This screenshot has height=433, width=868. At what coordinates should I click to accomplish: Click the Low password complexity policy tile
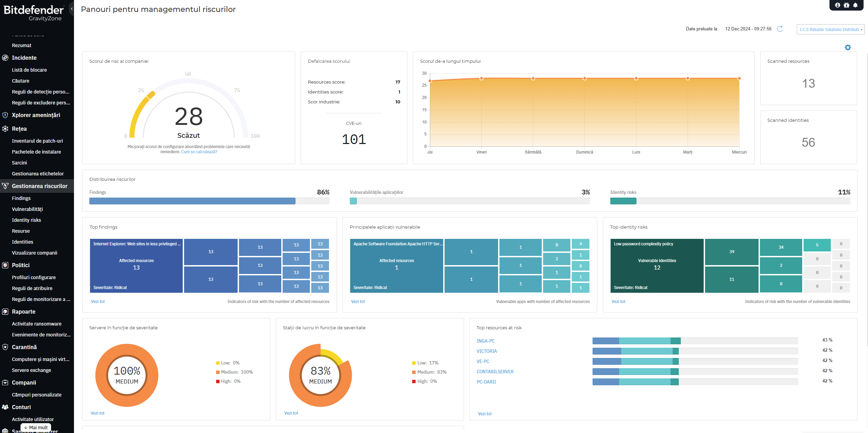pos(657,266)
